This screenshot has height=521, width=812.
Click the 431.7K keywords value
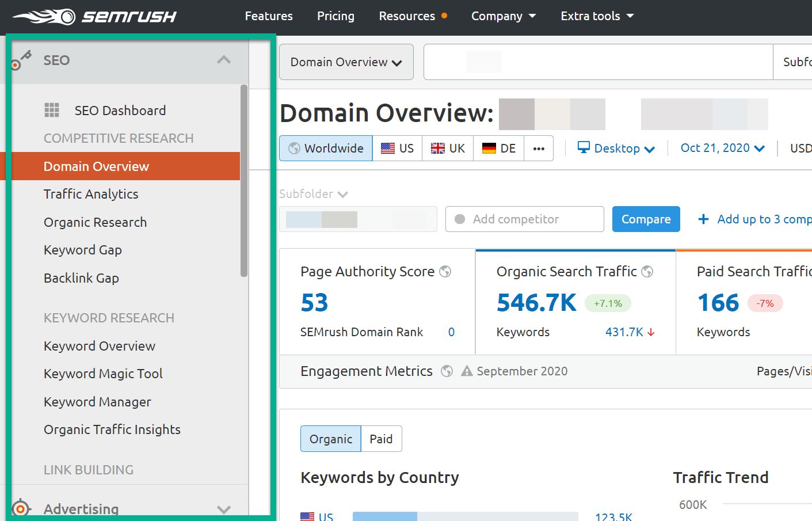point(624,332)
